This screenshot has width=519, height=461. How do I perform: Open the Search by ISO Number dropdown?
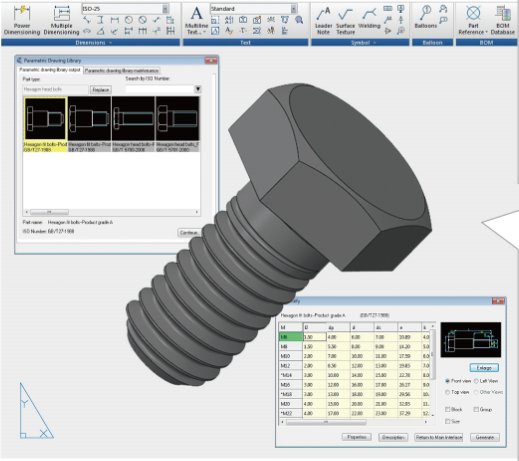pyautogui.click(x=198, y=89)
